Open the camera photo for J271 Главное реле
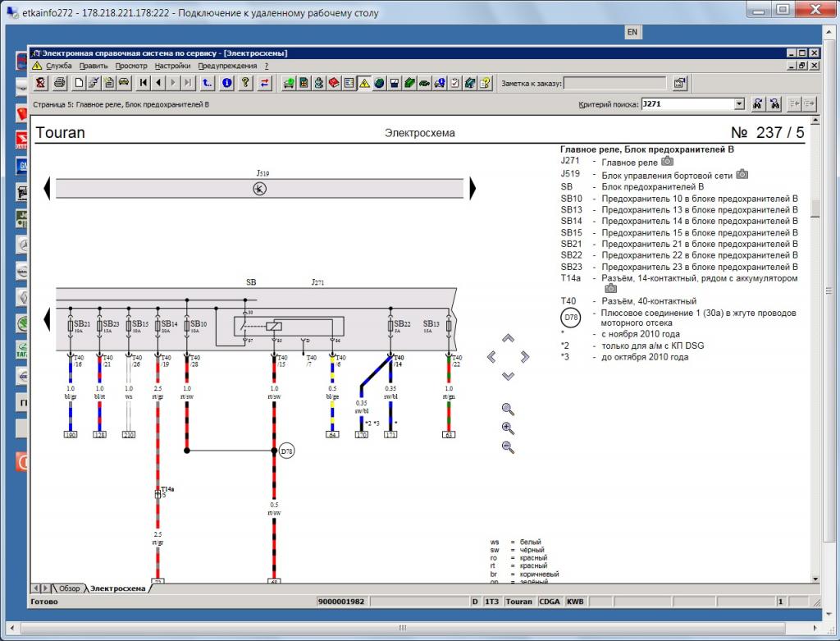 click(667, 162)
